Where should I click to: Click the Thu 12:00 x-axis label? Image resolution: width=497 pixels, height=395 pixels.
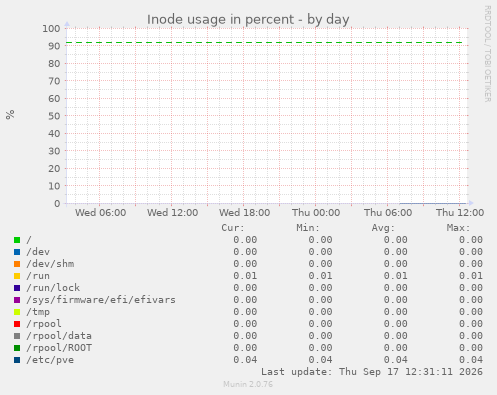click(460, 213)
